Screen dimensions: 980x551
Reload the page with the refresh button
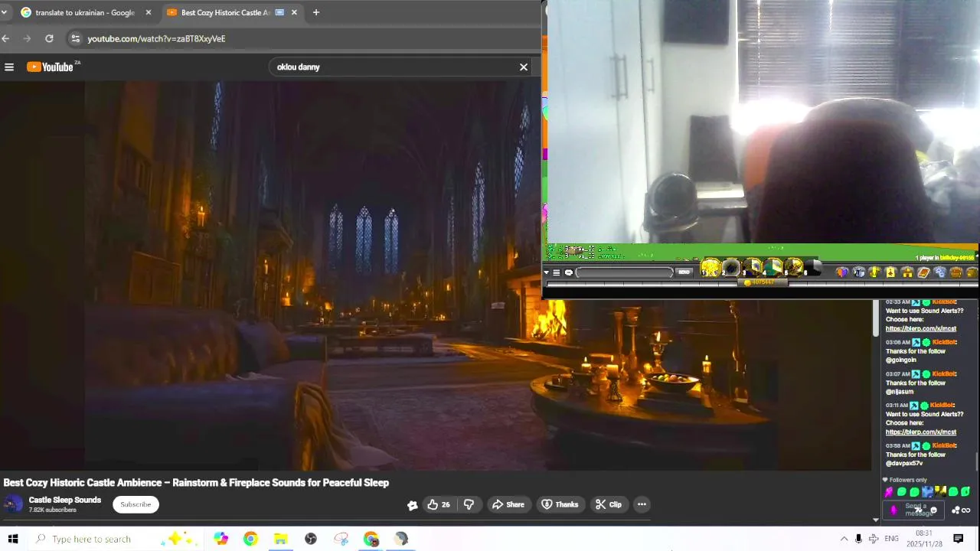[49, 38]
